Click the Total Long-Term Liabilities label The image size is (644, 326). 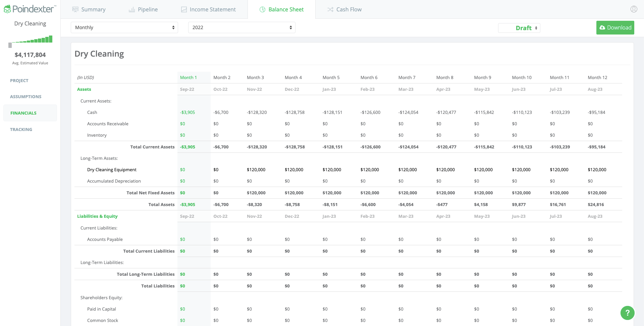(146, 274)
